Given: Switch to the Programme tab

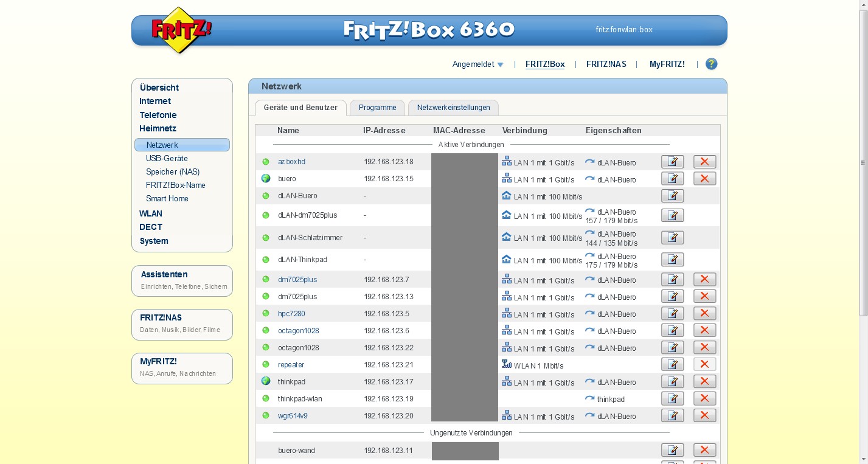Looking at the screenshot, I should pyautogui.click(x=377, y=108).
